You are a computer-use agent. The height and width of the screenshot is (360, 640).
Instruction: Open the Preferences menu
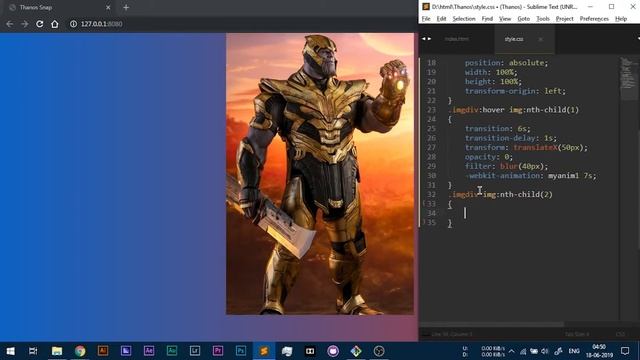click(x=594, y=19)
